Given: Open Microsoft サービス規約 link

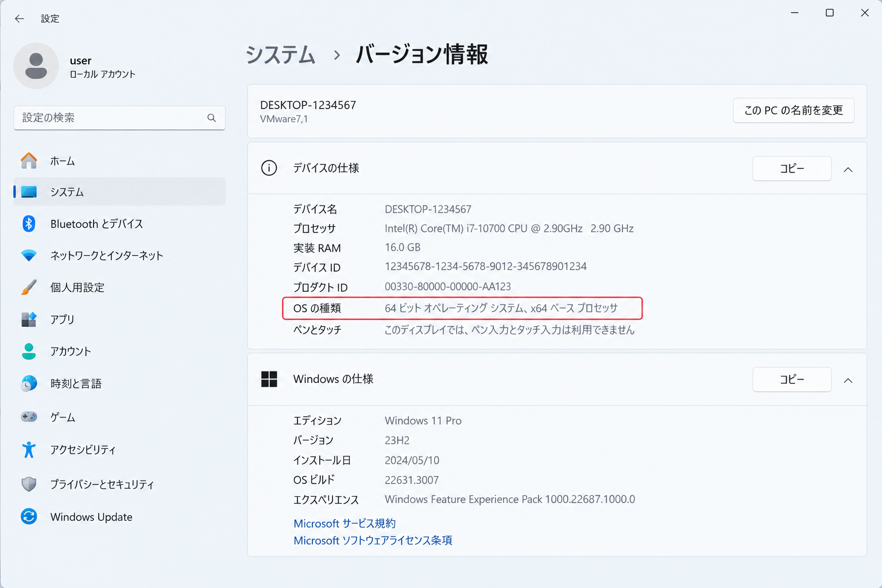Looking at the screenshot, I should pos(345,523).
